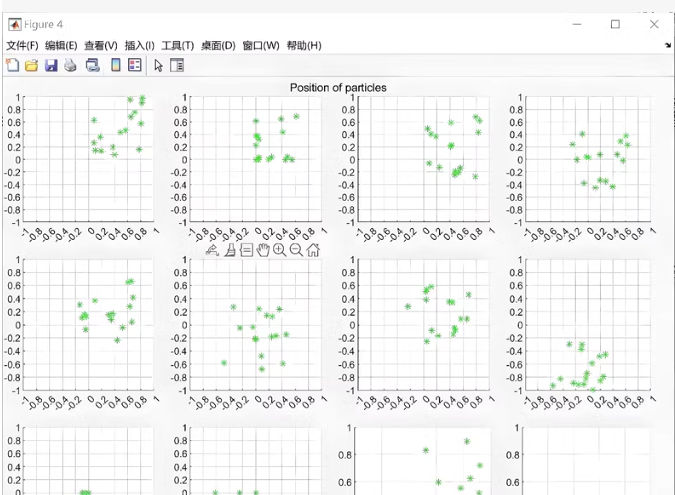Open the Property Inspector toolbar icon
675x495 pixels.
point(177,65)
